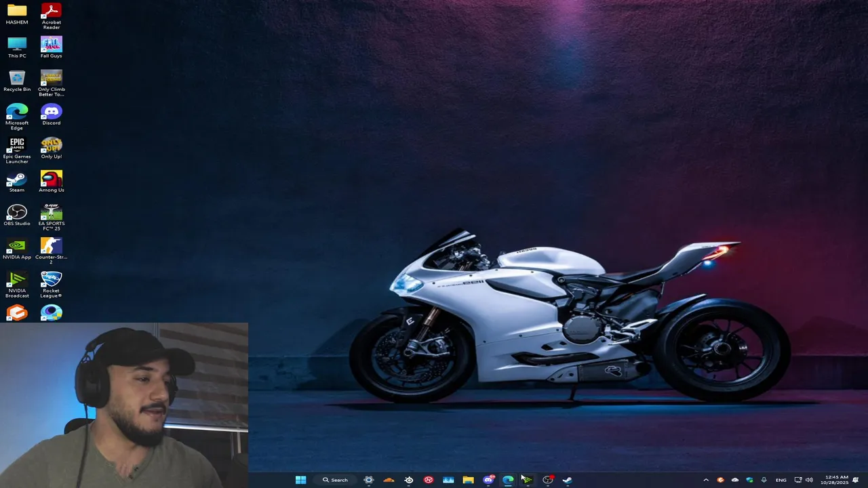Open the SteelSeries taskbar icon

point(409,480)
